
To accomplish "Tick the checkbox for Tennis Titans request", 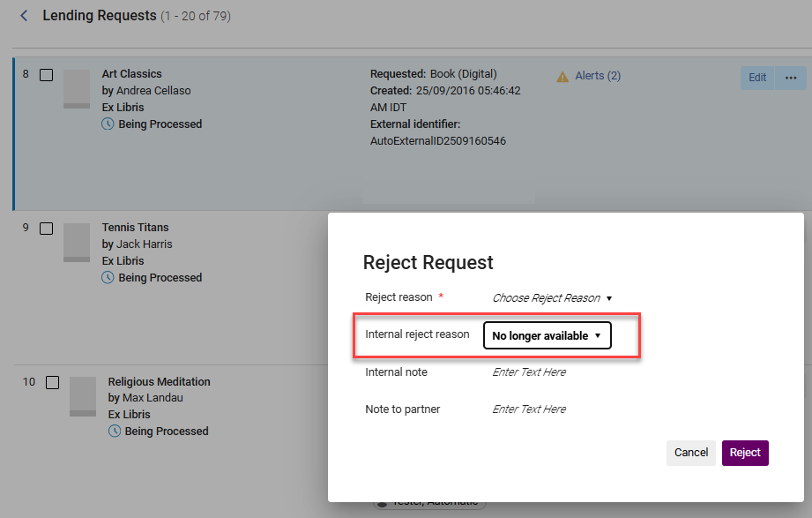I will (47, 229).
